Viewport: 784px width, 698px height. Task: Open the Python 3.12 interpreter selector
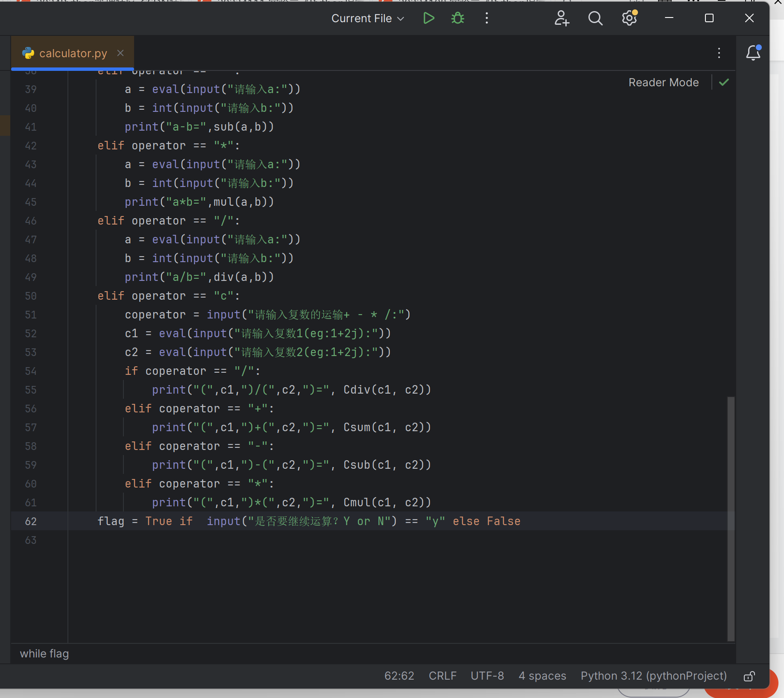[x=653, y=676]
